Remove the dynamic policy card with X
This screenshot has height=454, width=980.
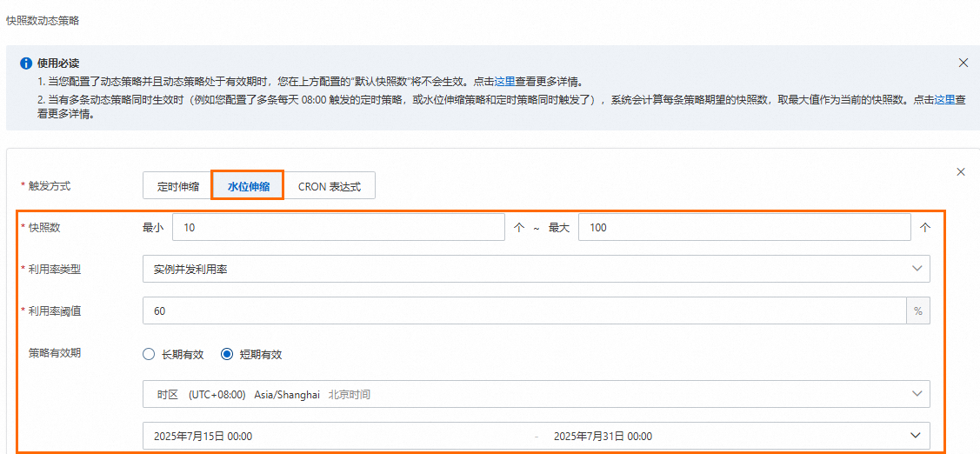(961, 171)
